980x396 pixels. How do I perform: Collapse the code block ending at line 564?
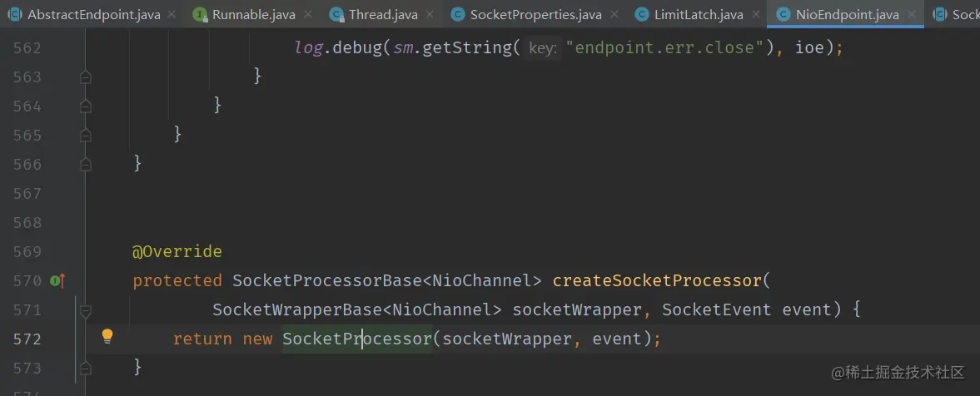pyautogui.click(x=86, y=106)
